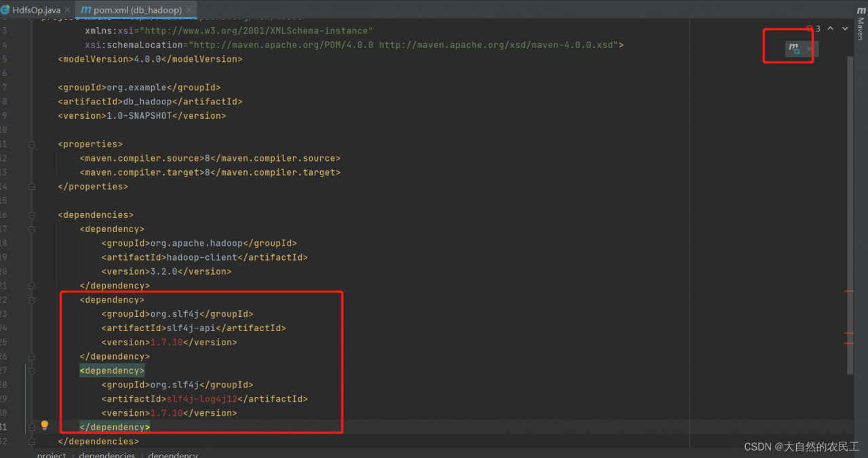Image resolution: width=868 pixels, height=458 pixels.
Task: Fold the slf4j-log4j12 dependency at line 27
Action: [x=32, y=370]
